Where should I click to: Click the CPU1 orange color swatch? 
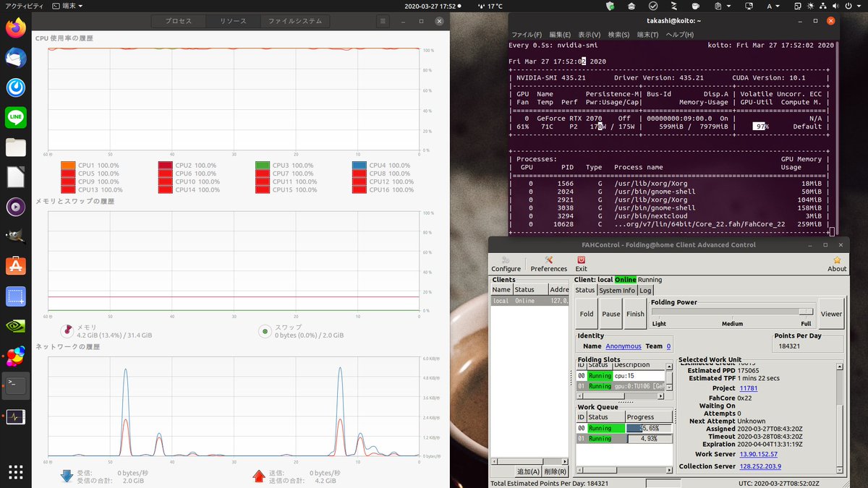(68, 166)
